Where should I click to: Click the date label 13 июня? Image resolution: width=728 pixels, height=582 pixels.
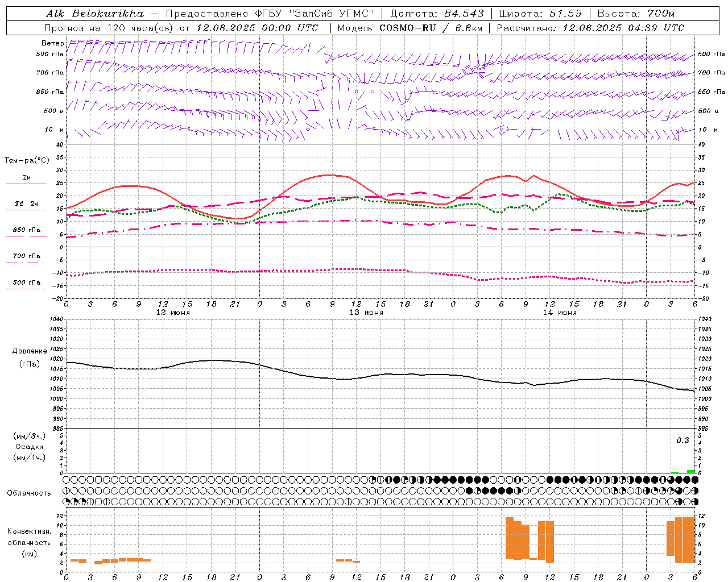(x=366, y=313)
